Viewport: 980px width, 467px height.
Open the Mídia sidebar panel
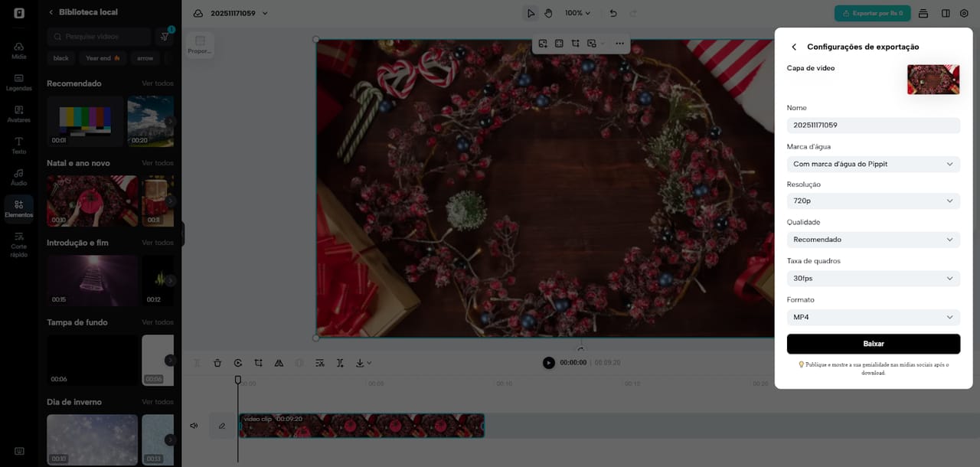(19, 51)
